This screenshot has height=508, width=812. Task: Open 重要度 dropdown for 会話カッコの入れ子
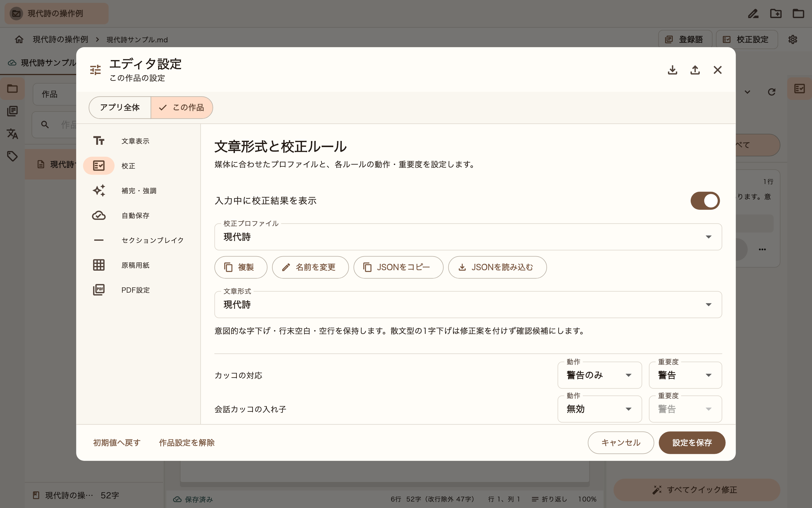(x=685, y=409)
